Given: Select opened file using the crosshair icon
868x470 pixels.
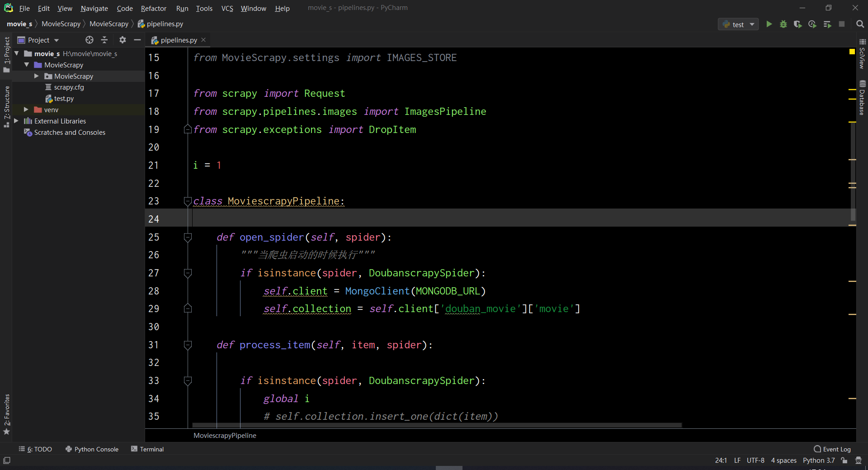Looking at the screenshot, I should coord(89,40).
